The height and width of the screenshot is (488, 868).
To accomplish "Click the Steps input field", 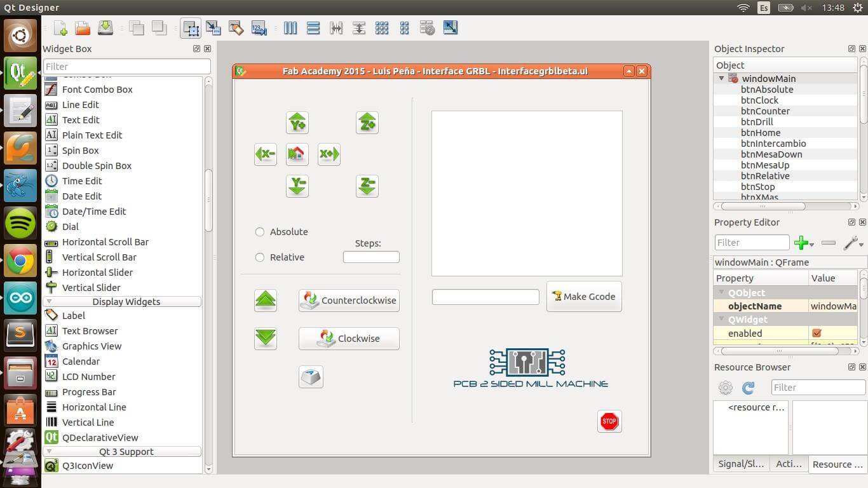I will (371, 257).
